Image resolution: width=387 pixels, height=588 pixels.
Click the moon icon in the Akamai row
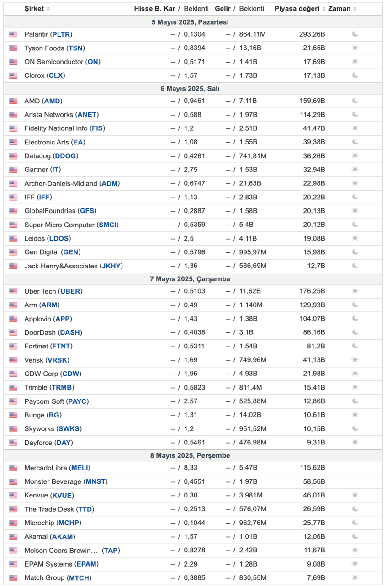pos(355,536)
